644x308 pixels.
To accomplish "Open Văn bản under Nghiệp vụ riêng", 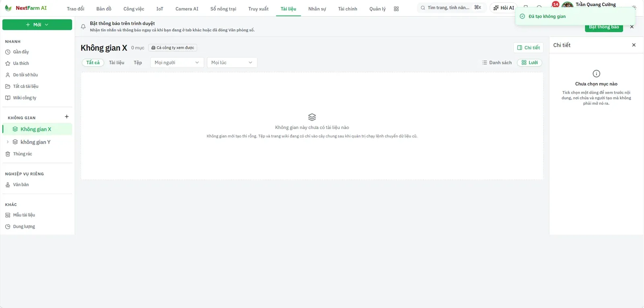I will 37,185.
